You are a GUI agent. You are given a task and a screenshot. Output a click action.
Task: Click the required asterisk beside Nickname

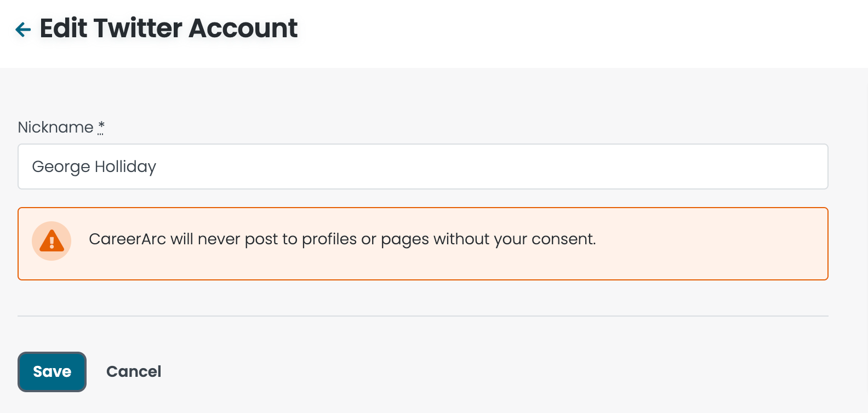tap(101, 127)
